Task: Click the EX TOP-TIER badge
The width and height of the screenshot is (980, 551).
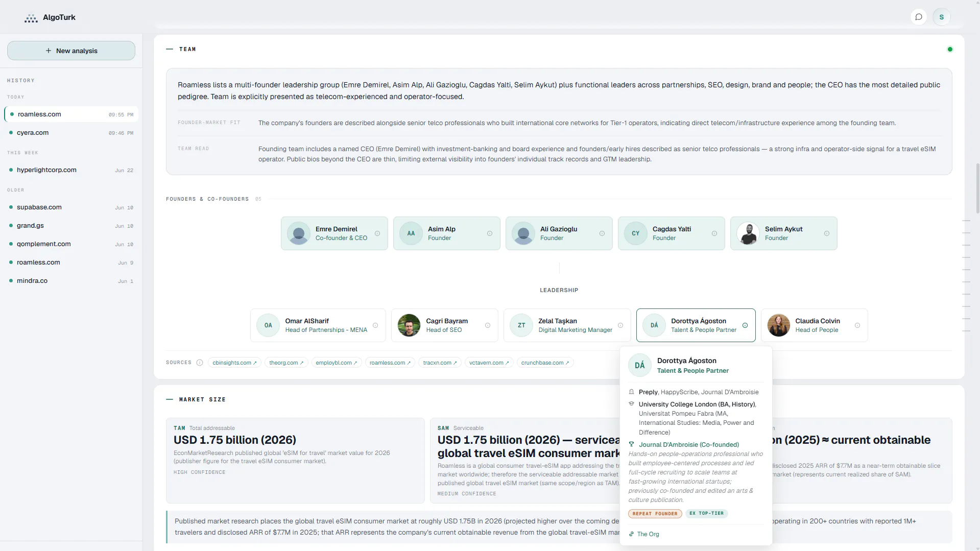Action: pos(706,513)
